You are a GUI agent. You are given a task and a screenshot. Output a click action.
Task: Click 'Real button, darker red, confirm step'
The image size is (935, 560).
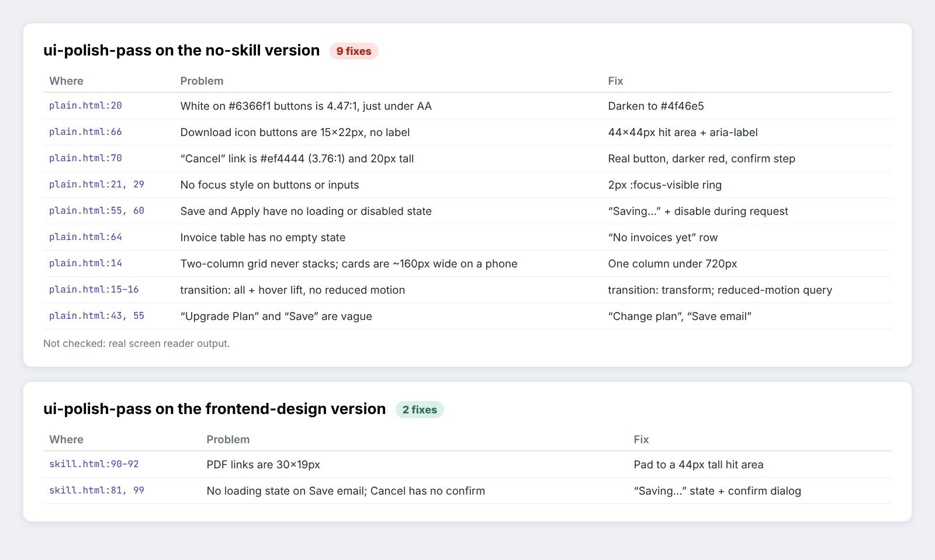point(701,159)
